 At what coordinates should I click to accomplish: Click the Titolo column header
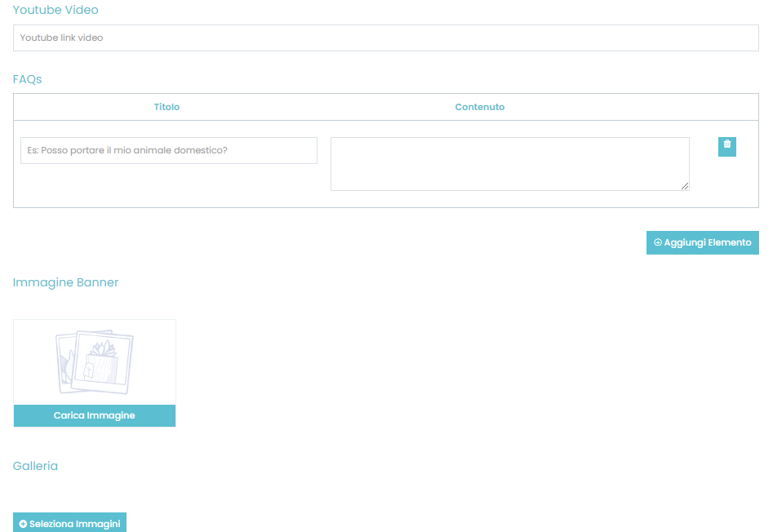pos(167,107)
